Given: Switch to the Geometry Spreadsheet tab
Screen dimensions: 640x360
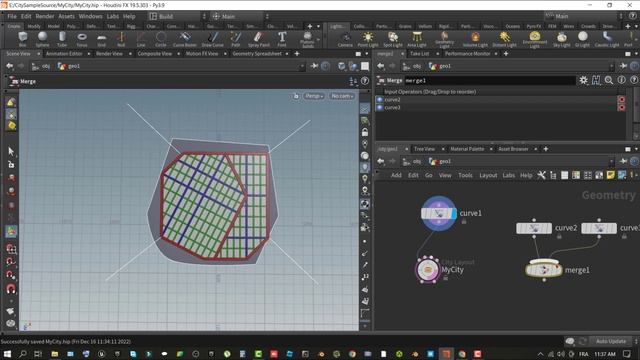Looking at the screenshot, I should [257, 53].
